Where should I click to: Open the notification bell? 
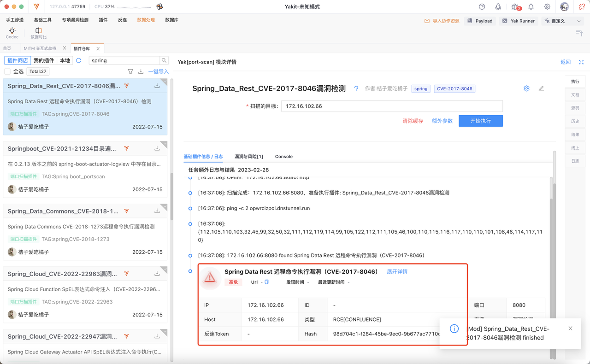click(x=531, y=7)
